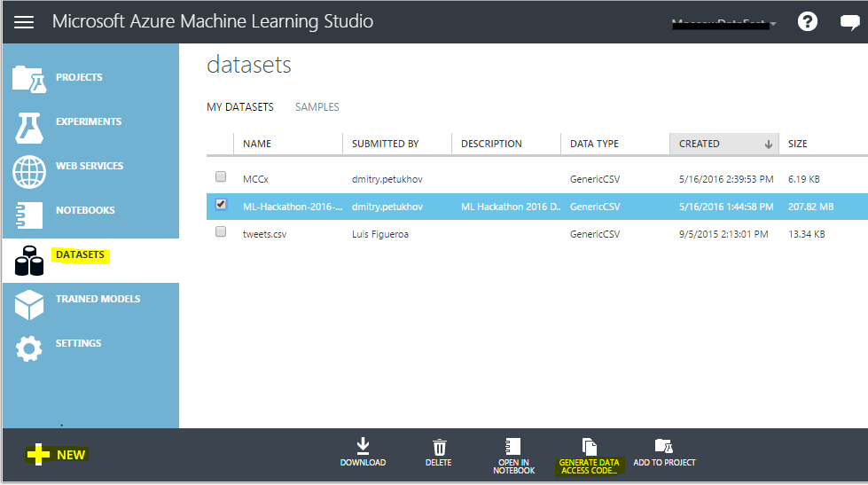
Task: Go to Experiments in the sidebar
Action: tap(89, 121)
